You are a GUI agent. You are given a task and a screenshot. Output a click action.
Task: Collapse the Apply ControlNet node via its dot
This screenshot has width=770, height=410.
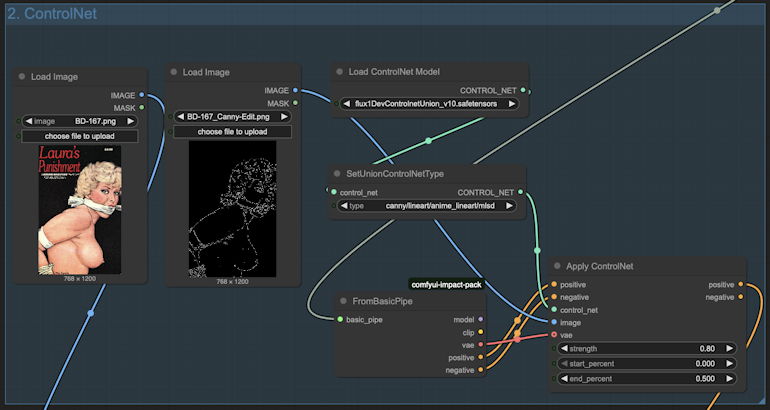point(561,266)
